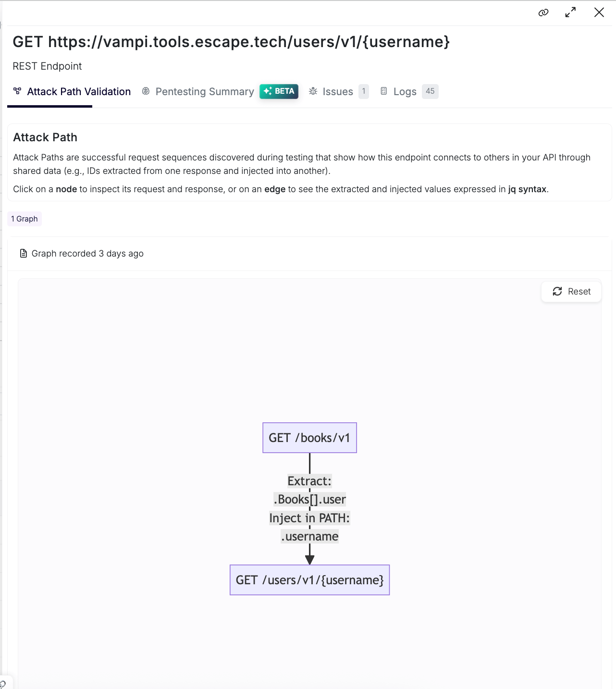Click the 1 Graph badge
The height and width of the screenshot is (689, 616).
pos(25,219)
